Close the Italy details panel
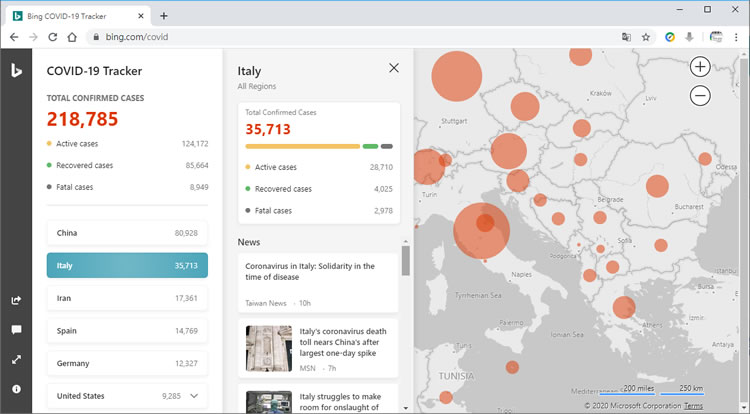Viewport: 750px width, 414px height. click(x=394, y=68)
